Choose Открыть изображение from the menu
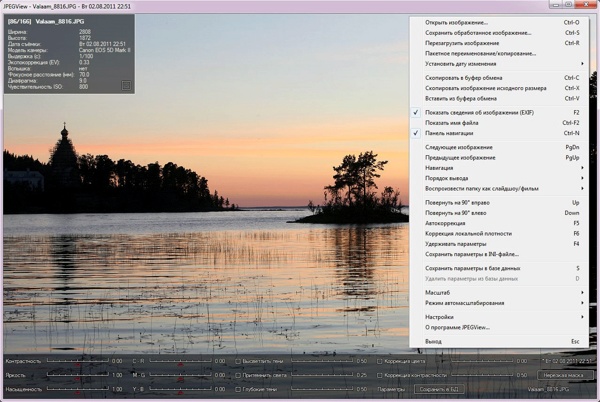 [456, 22]
